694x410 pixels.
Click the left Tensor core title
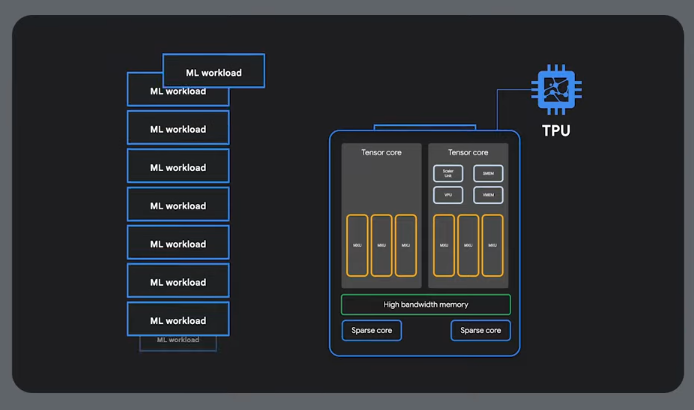[381, 153]
